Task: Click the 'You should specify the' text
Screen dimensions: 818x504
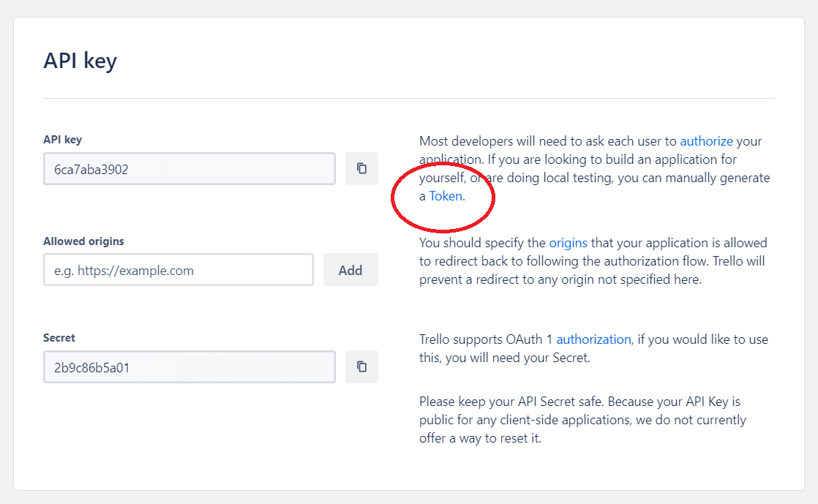Action: pos(483,242)
